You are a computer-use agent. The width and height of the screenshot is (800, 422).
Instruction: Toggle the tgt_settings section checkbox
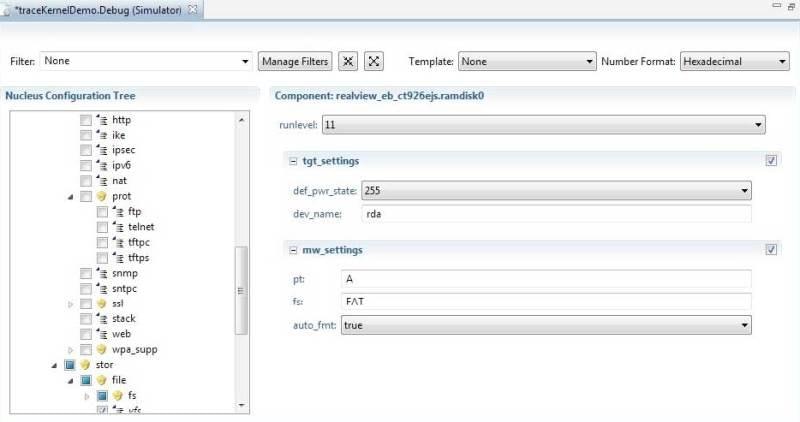pos(771,160)
